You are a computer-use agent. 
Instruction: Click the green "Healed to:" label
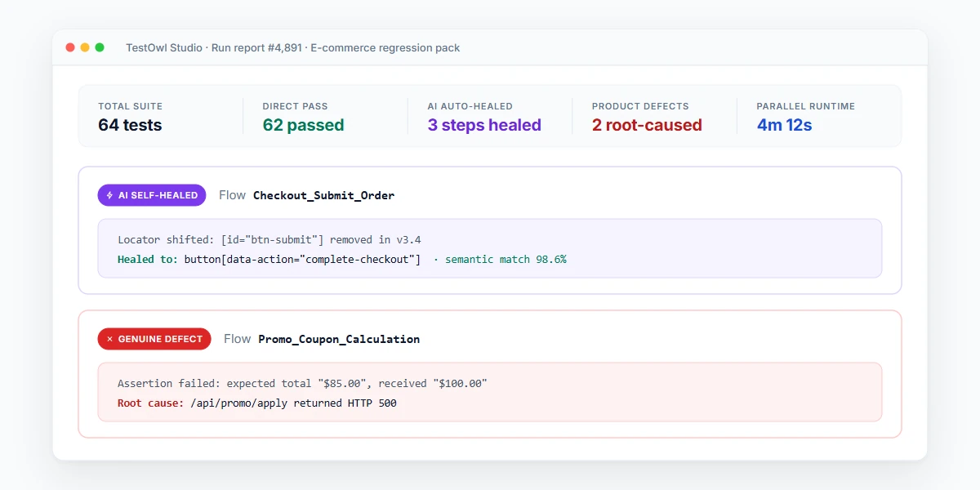[148, 260]
